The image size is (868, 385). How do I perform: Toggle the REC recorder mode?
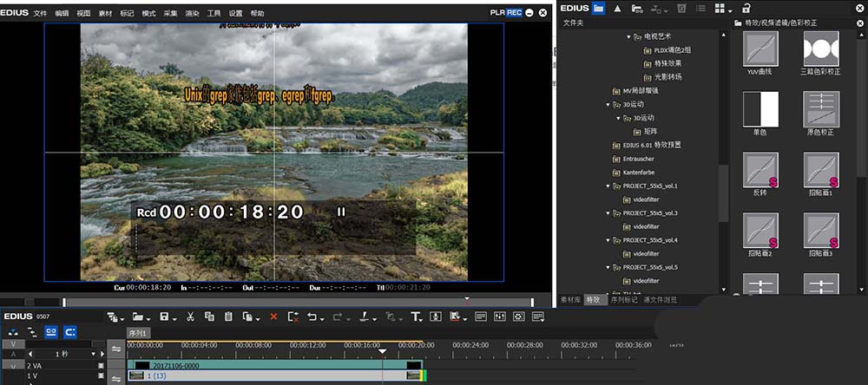click(x=514, y=12)
